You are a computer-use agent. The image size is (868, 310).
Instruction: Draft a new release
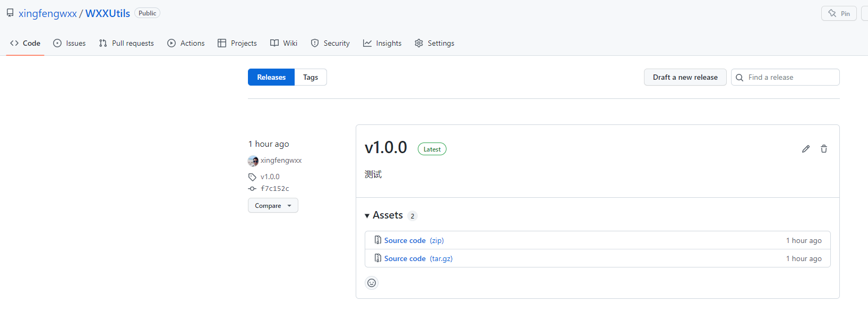click(x=685, y=77)
